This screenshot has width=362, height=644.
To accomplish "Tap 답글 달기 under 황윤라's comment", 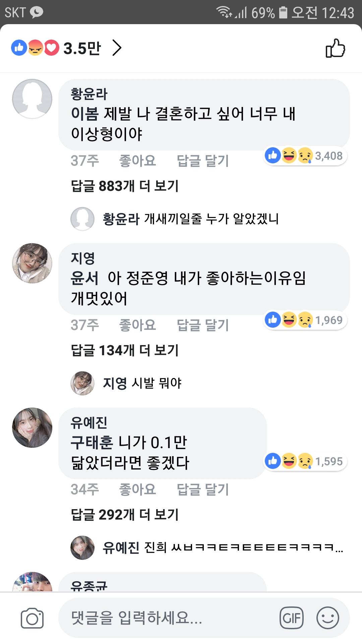I will 202,161.
